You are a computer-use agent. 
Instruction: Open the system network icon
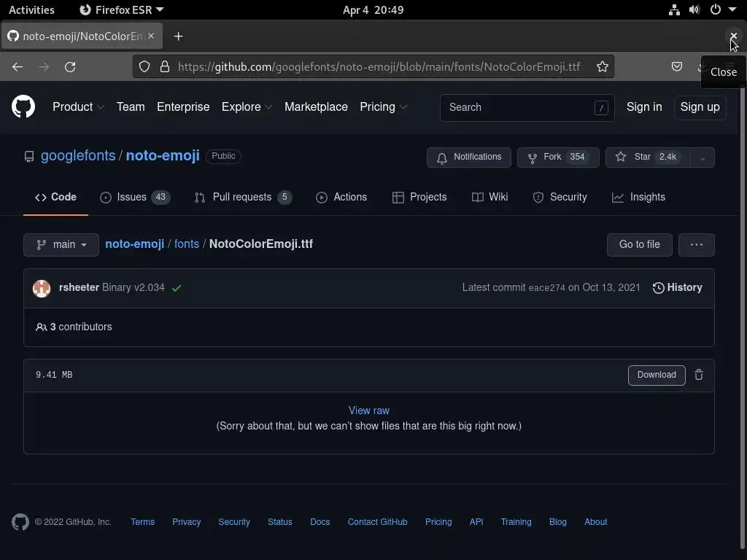(x=674, y=9)
